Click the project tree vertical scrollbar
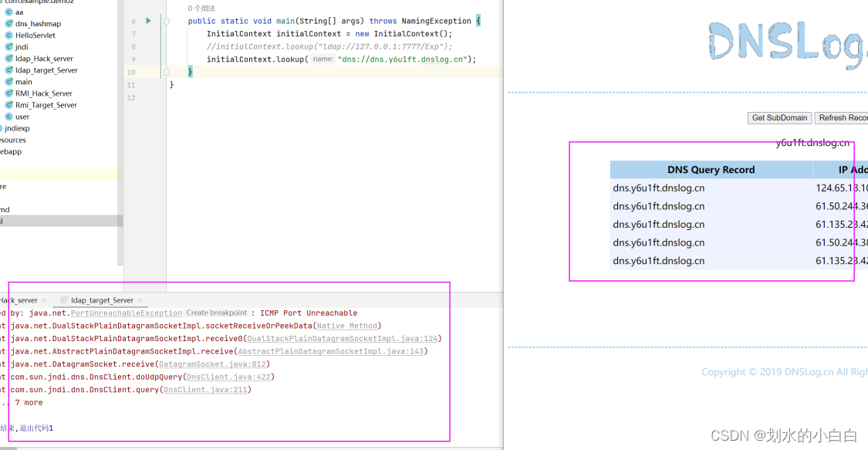868x450 pixels. (x=120, y=133)
